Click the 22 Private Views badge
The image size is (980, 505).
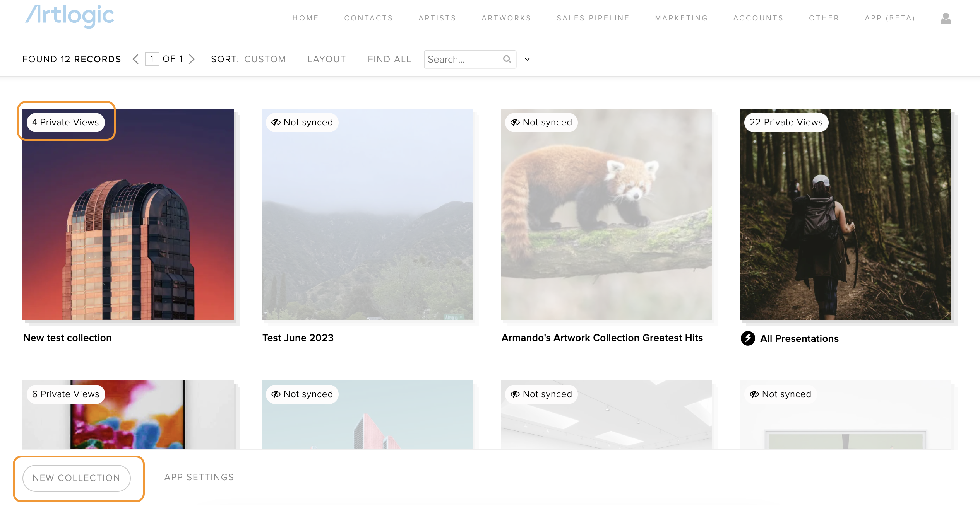click(x=786, y=123)
